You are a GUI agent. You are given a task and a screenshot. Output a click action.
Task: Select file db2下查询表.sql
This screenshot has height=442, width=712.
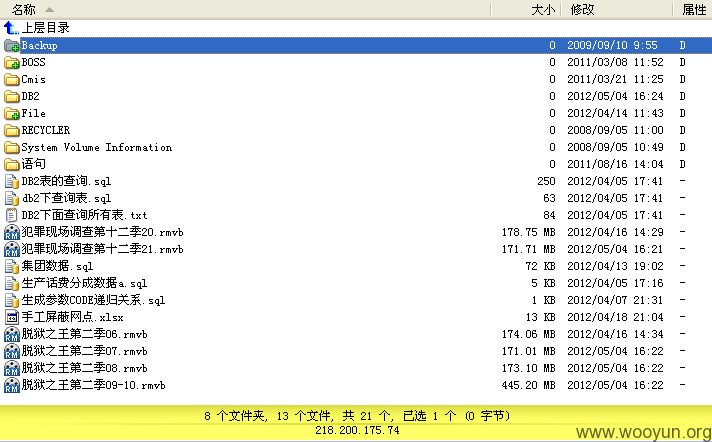click(66, 198)
